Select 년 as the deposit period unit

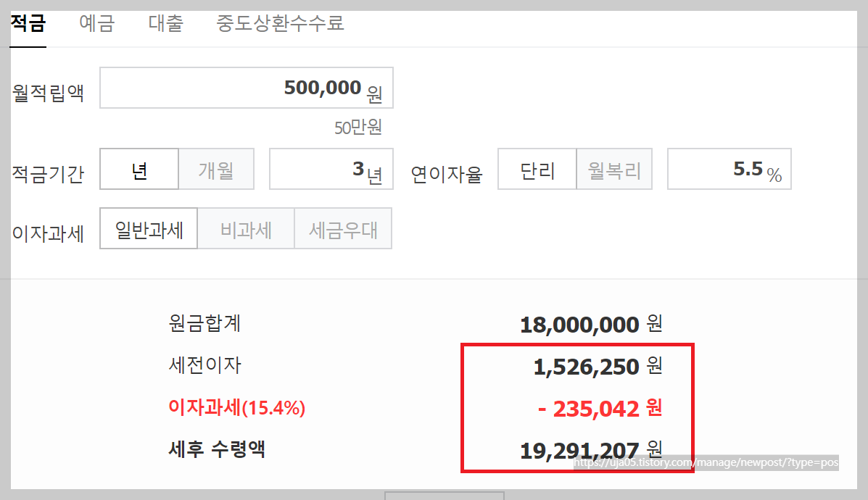pos(139,169)
